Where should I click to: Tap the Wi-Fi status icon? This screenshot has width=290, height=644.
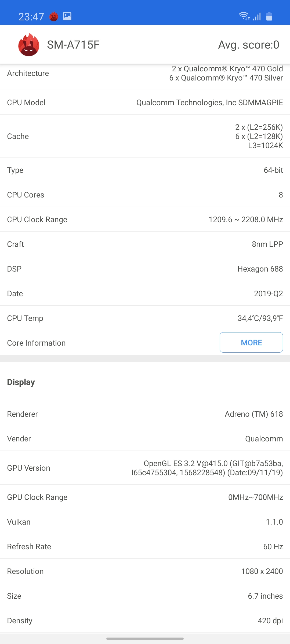[244, 16]
